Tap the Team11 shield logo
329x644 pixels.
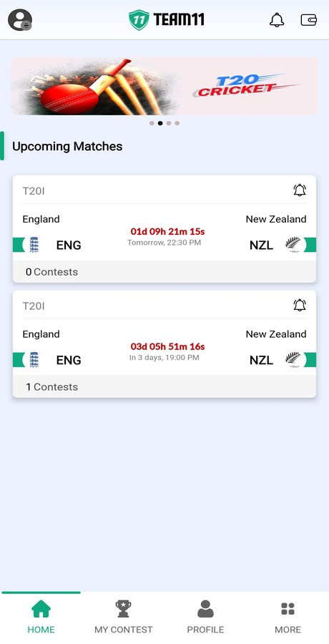tap(139, 20)
